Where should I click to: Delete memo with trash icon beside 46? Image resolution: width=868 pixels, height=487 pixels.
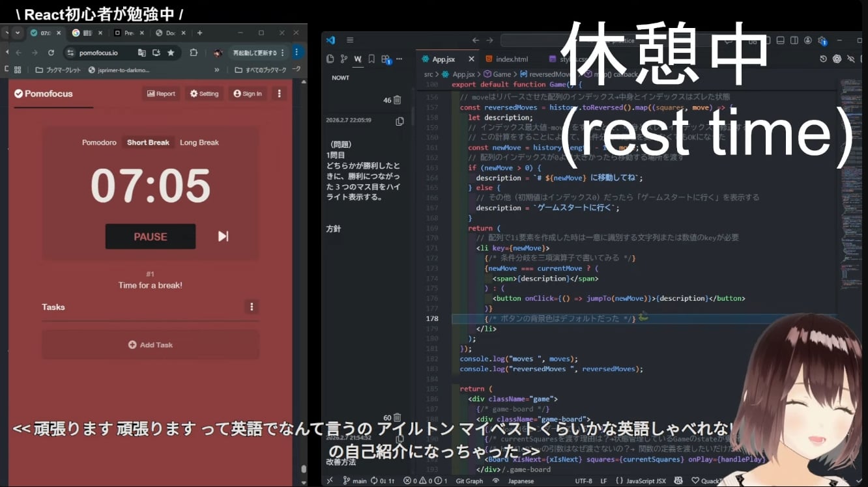(398, 100)
